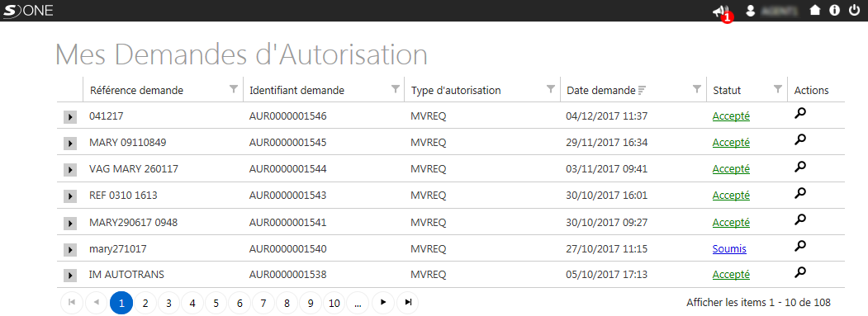868x316 pixels.
Task: Expand row details for IM AUTOTRANS
Action: pyautogui.click(x=69, y=275)
